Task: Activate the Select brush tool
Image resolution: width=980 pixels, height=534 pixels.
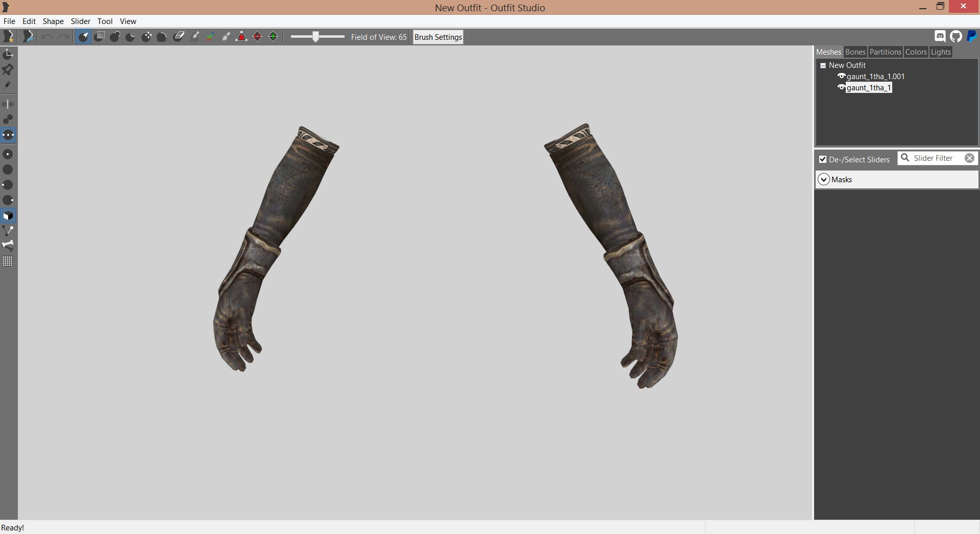Action: (x=83, y=37)
